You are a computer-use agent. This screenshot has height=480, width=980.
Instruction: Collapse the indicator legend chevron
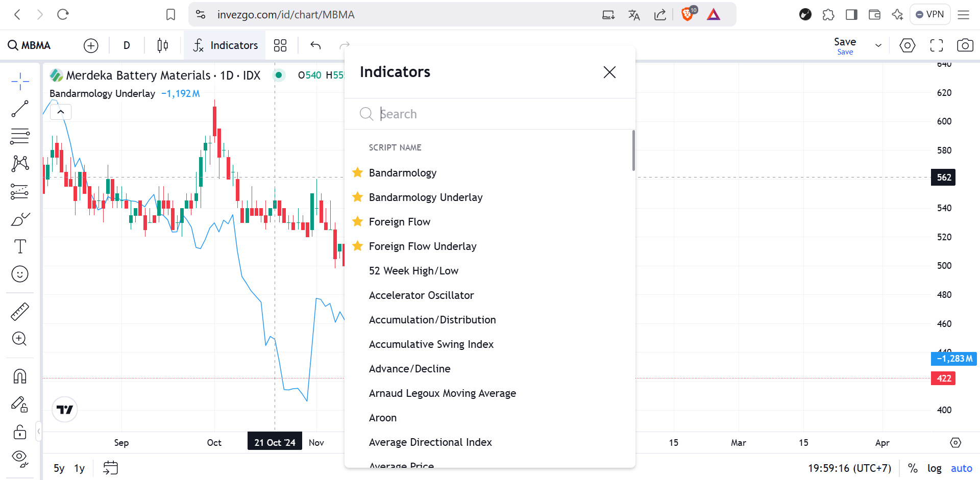(61, 112)
